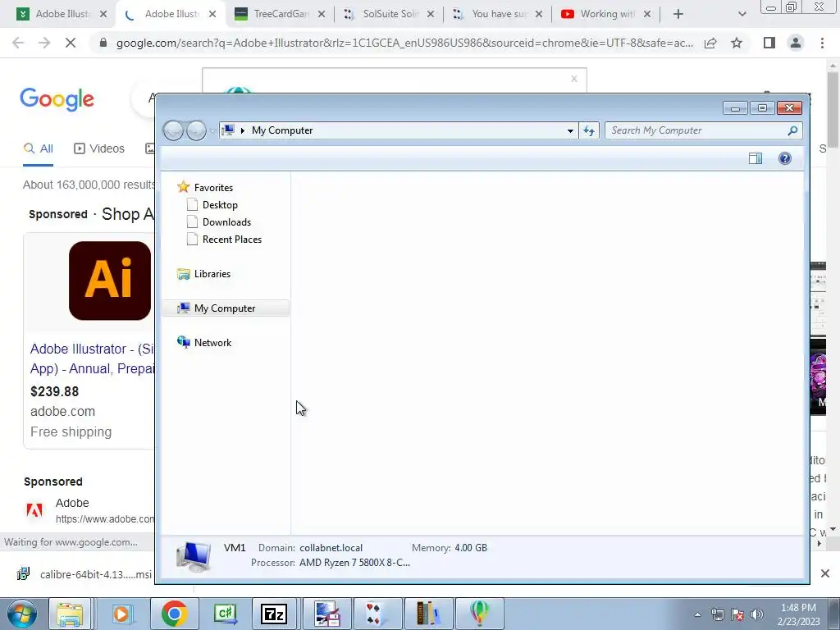Open a new Chrome tab
This screenshot has height=630, width=840.
tap(678, 14)
